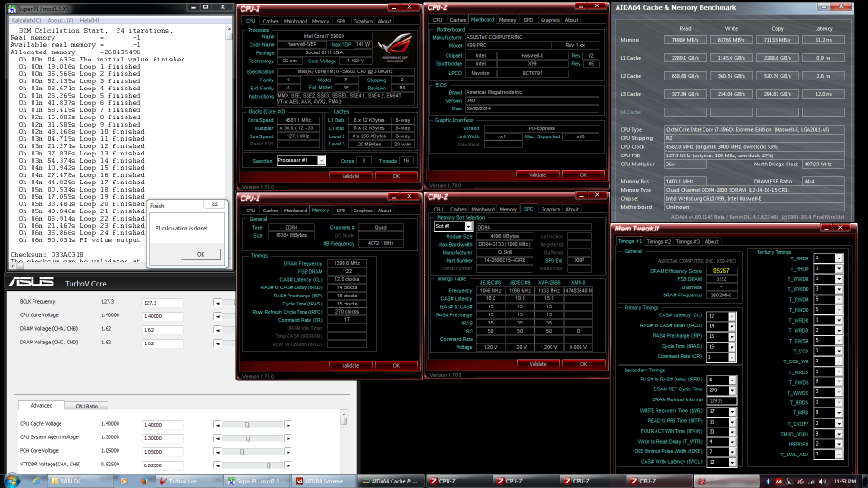Open Calculate menu in Super PI
The height and width of the screenshot is (488, 868).
click(x=26, y=21)
